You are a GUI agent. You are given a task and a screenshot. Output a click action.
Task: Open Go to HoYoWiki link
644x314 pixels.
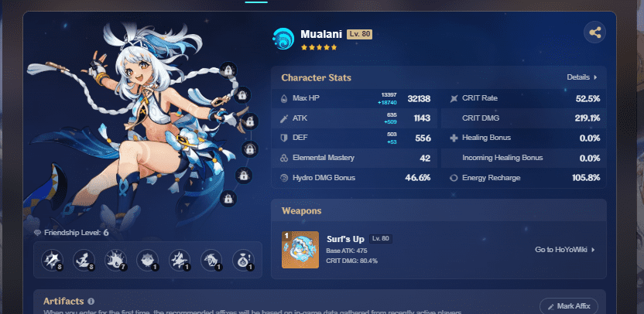click(x=565, y=250)
